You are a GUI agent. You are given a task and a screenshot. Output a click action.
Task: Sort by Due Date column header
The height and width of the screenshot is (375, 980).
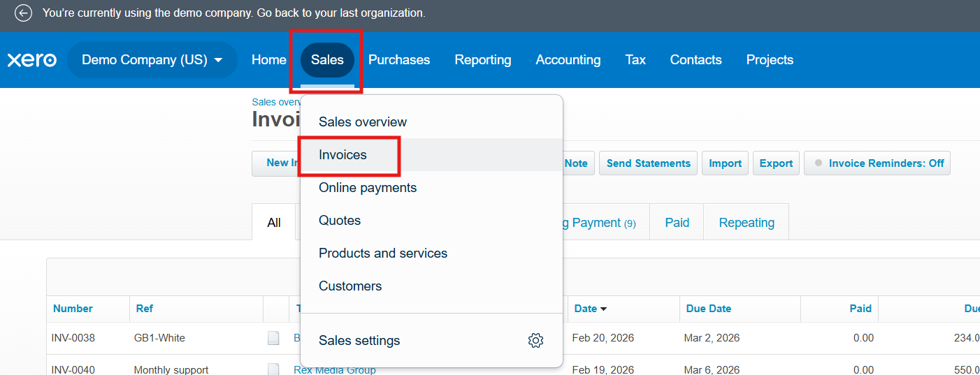[x=709, y=309]
